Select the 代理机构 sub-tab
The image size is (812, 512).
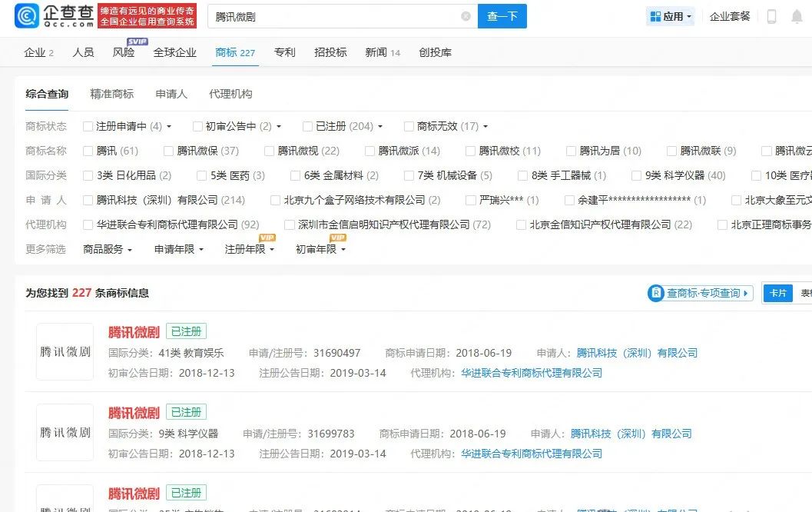230,94
